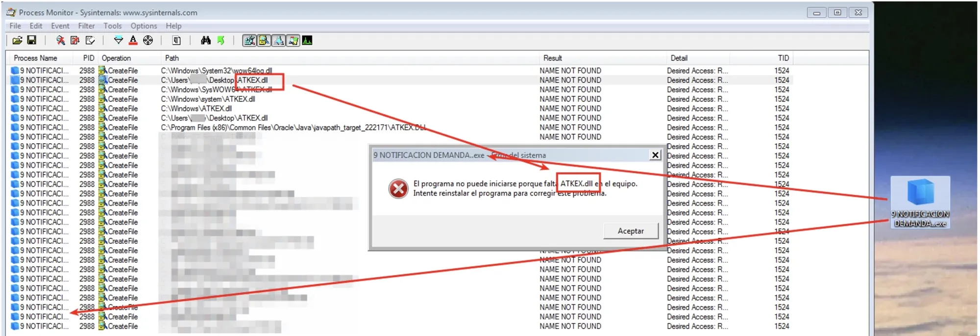Toggle Show Profiling Events graph button
Screen dimensions: 980x336
pos(307,40)
